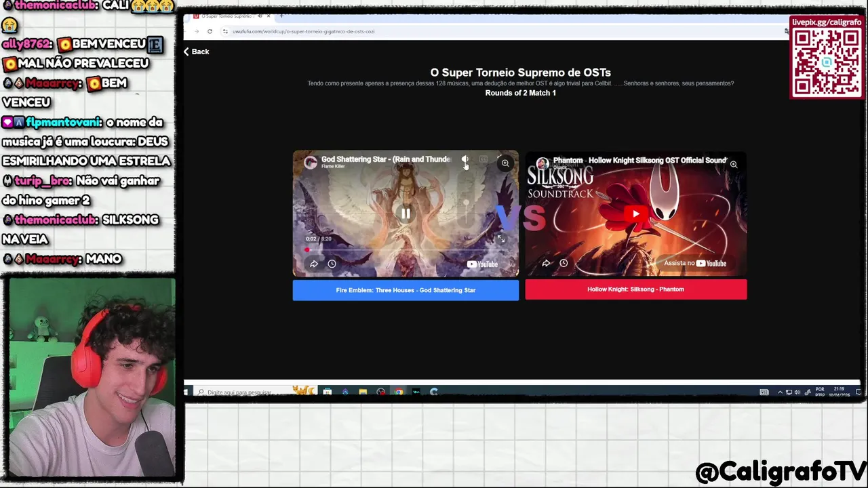
Task: Click the O Super Torneio Supremo de OSTs heading
Action: (x=520, y=73)
